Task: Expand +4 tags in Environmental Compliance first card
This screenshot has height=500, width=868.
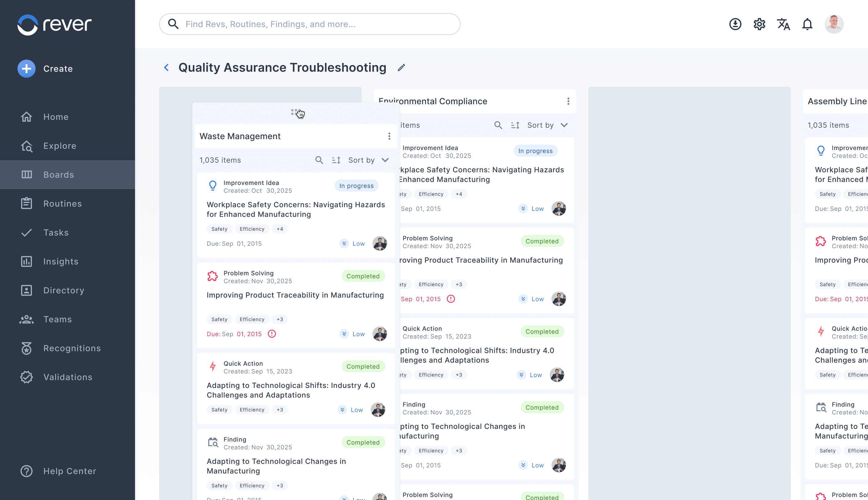Action: tap(459, 194)
